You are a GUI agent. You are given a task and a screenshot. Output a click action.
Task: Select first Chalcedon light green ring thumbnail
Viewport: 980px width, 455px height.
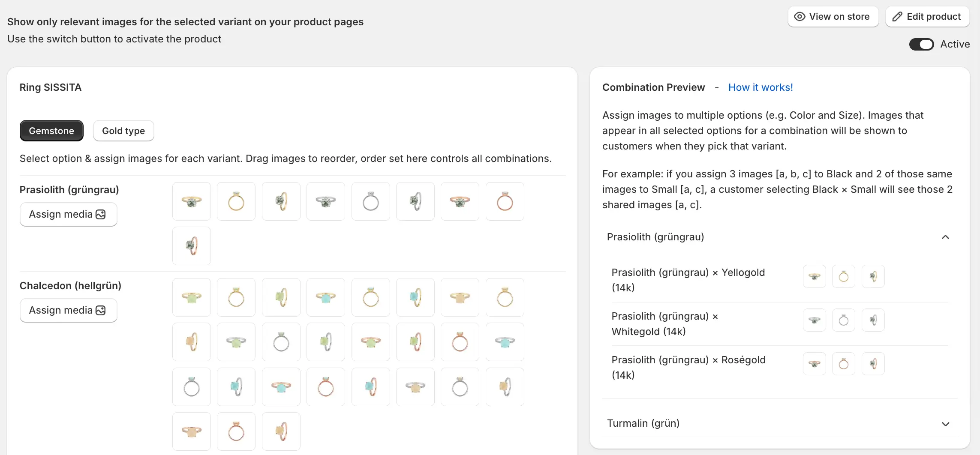192,297
